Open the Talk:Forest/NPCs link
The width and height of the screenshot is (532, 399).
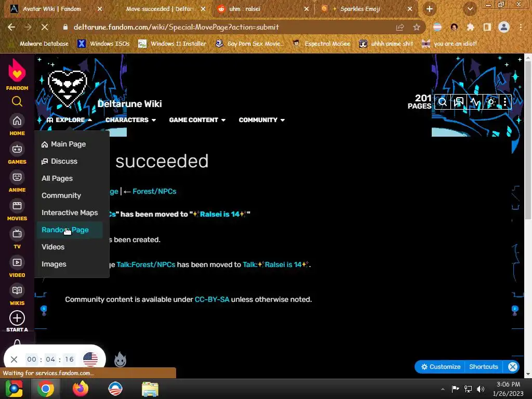pyautogui.click(x=146, y=264)
